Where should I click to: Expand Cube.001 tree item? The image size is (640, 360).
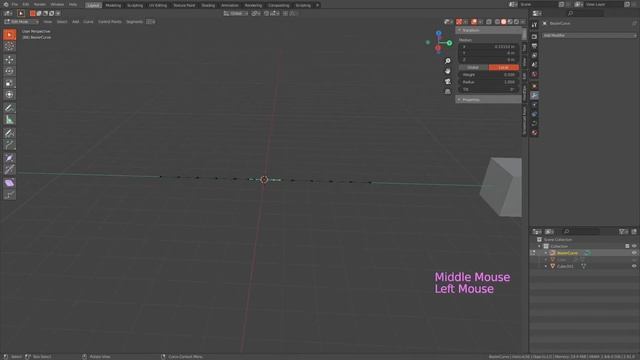pos(546,266)
